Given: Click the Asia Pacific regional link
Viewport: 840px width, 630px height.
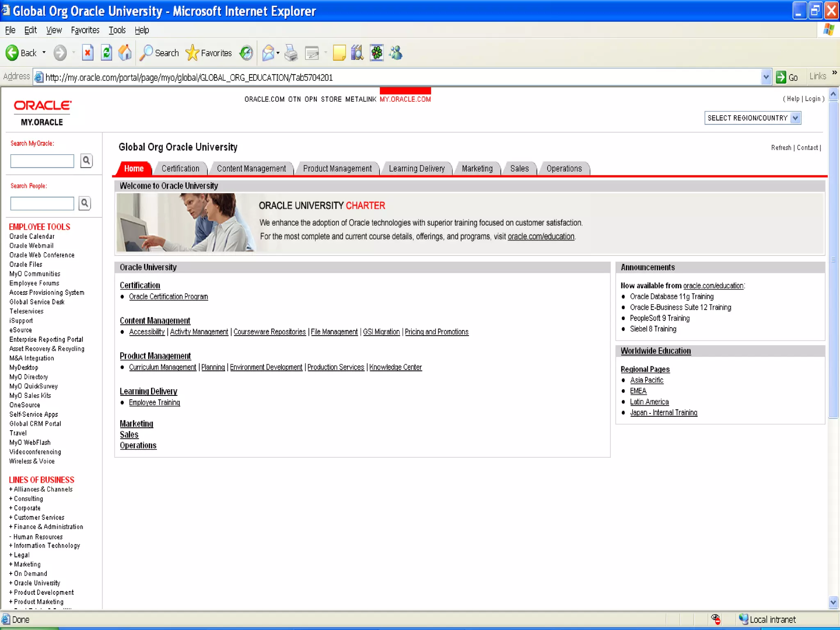Looking at the screenshot, I should click(646, 380).
